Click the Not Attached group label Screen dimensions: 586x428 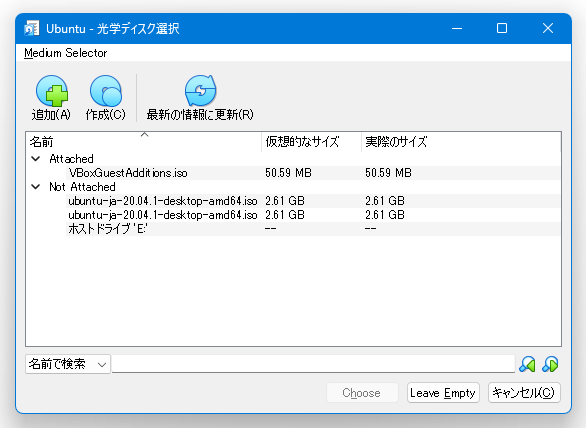(82, 187)
